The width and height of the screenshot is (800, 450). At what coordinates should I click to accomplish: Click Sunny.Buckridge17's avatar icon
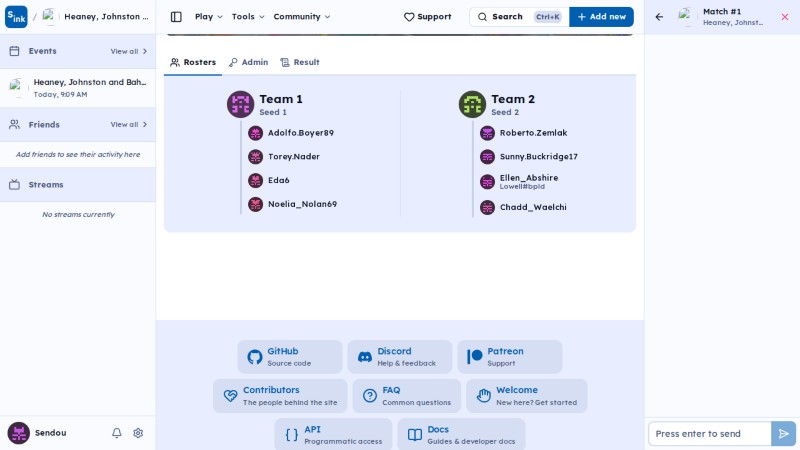click(487, 157)
